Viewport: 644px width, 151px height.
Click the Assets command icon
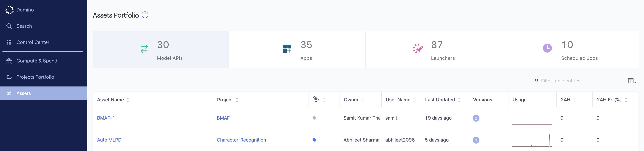pyautogui.click(x=9, y=93)
